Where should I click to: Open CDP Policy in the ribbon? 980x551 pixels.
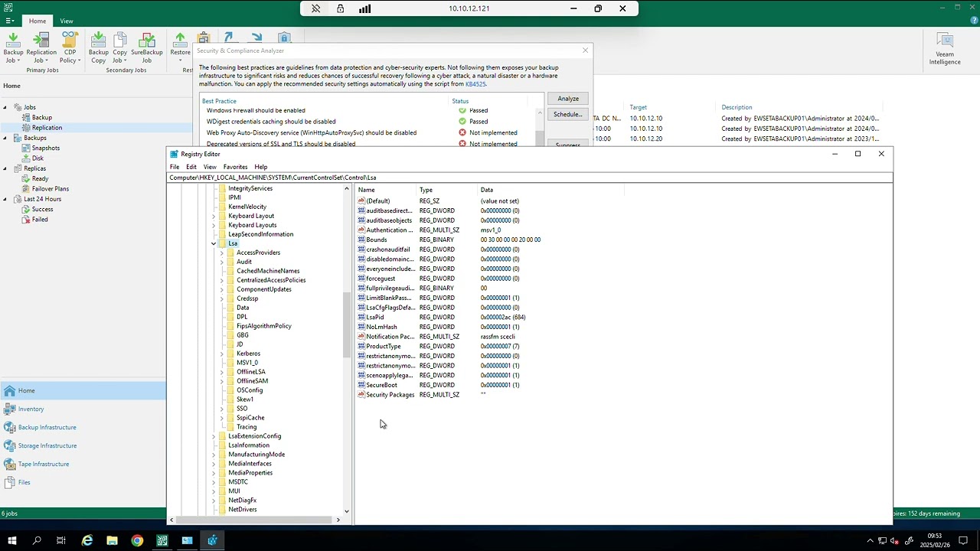tap(70, 47)
